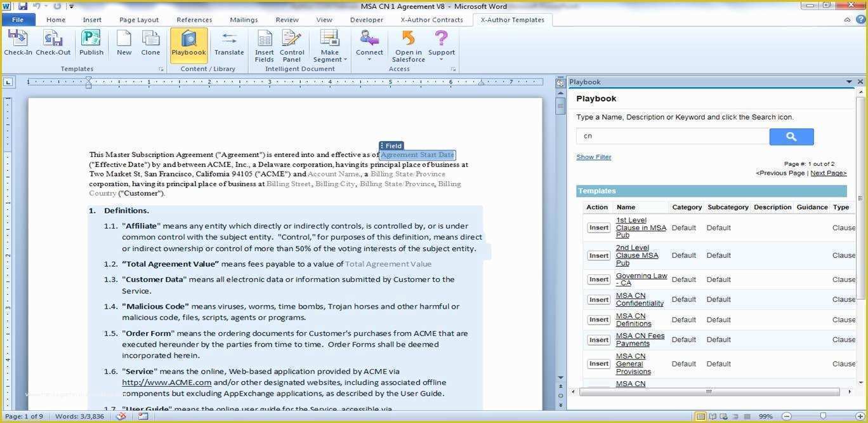Go to the Mailings tab
This screenshot has width=868, height=423.
(244, 20)
